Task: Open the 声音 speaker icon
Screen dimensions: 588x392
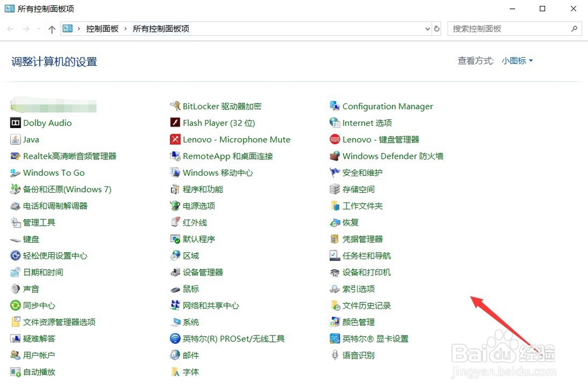Action: [15, 289]
